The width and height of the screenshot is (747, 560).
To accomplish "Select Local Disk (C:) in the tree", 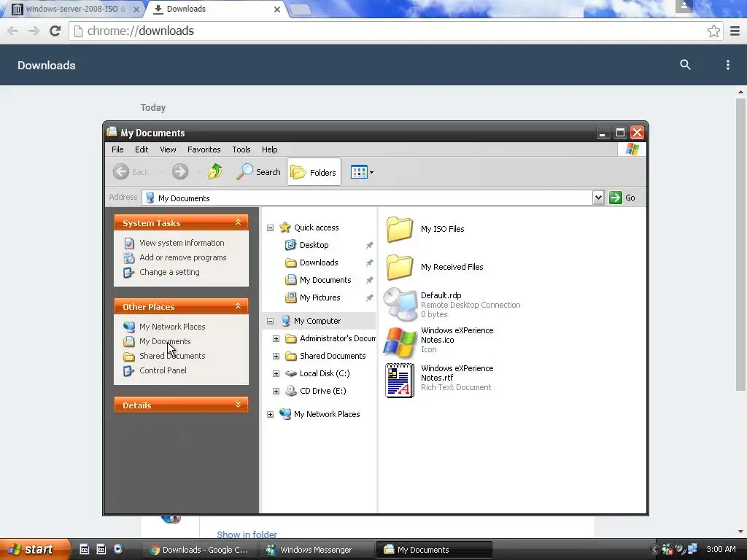I will click(x=325, y=374).
